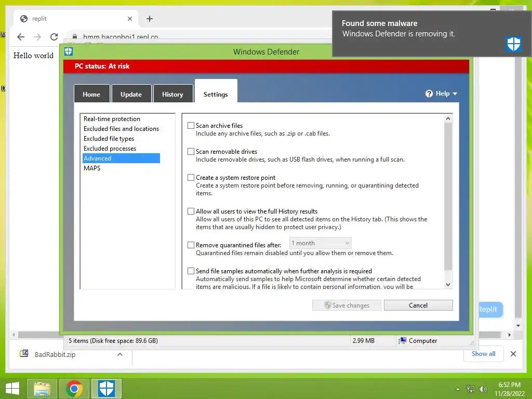Screen dimensions: 532x399
Task: Select Real-time protection in settings list
Action: pyautogui.click(x=112, y=119)
